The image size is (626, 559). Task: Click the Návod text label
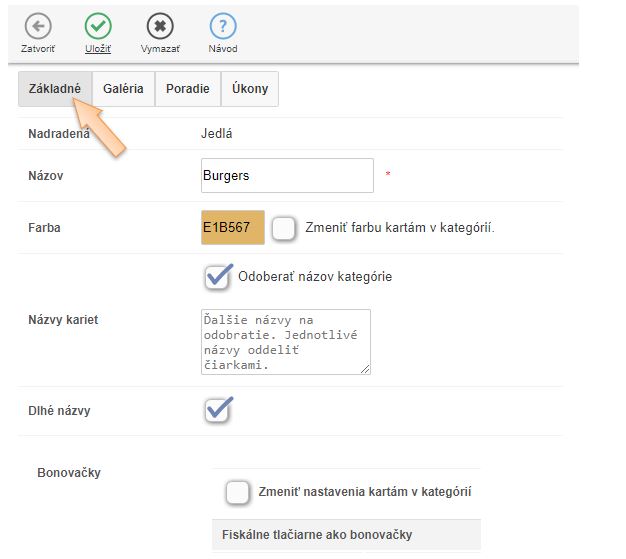[223, 49]
